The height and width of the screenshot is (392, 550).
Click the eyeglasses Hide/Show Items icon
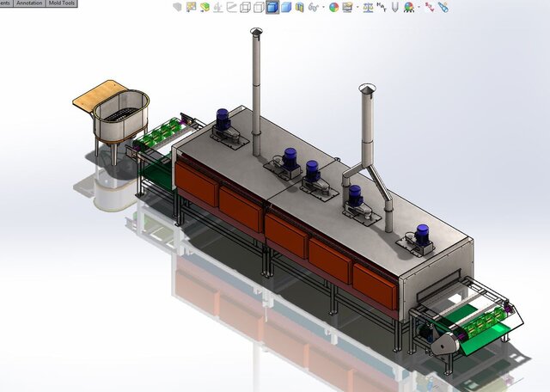313,7
